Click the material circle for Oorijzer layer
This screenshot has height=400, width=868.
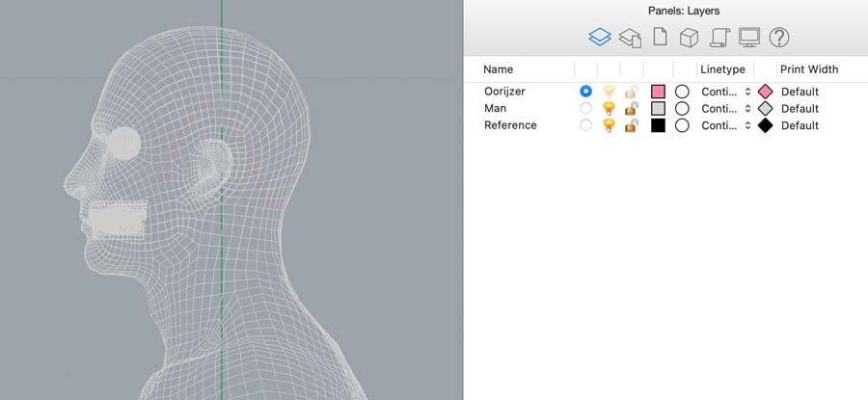[x=682, y=92]
